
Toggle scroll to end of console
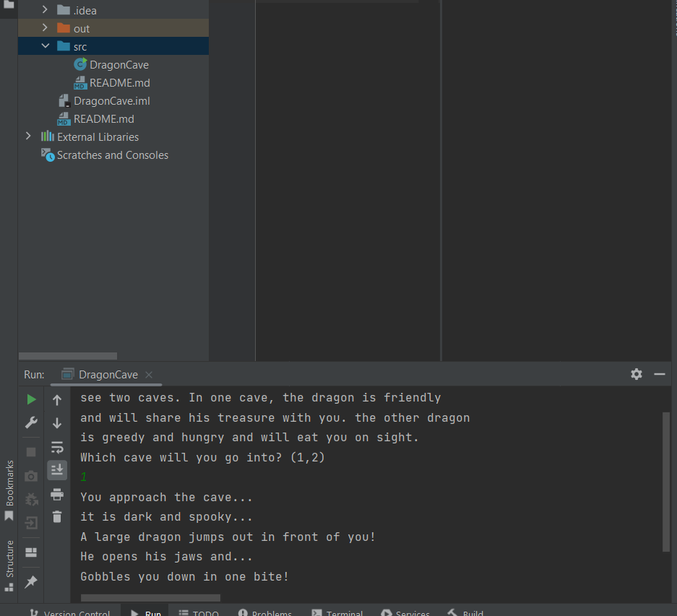57,469
